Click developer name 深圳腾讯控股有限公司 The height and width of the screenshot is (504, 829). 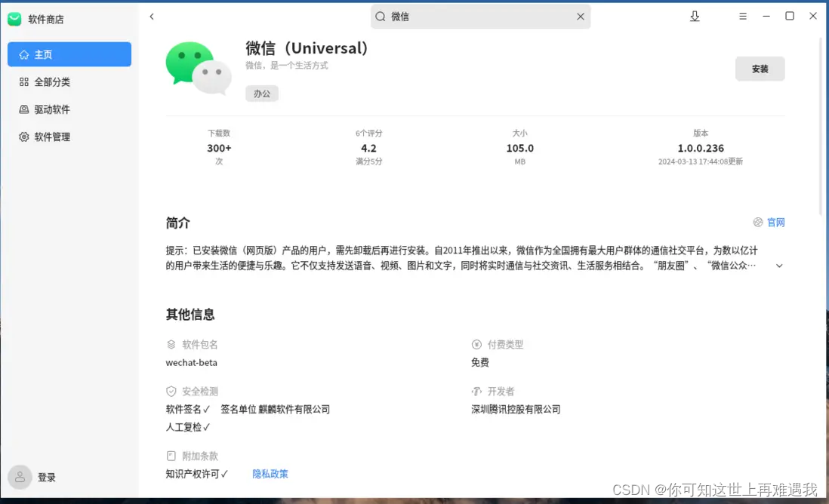point(516,410)
